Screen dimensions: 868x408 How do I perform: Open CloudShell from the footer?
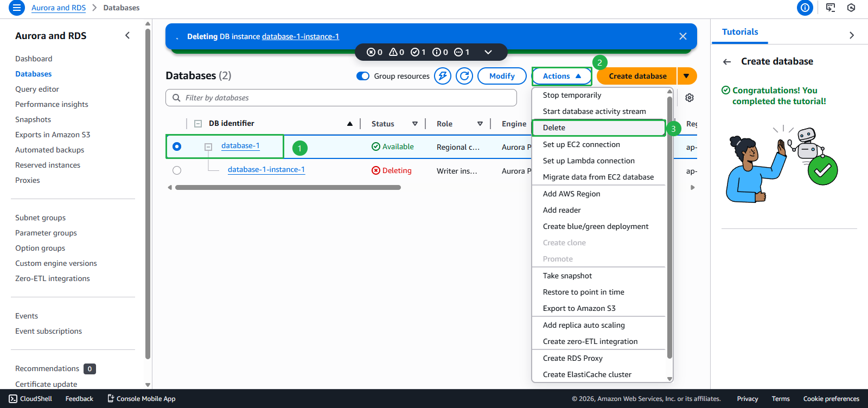click(x=31, y=399)
